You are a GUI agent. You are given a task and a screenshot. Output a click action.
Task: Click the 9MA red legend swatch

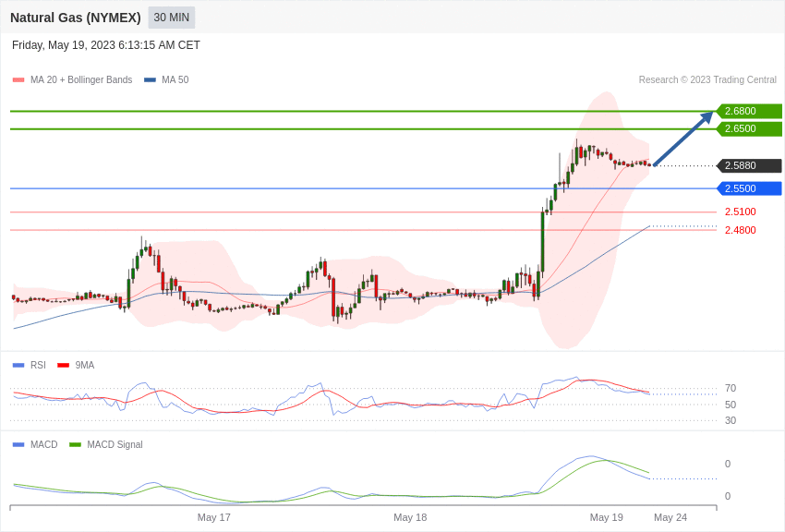(63, 366)
